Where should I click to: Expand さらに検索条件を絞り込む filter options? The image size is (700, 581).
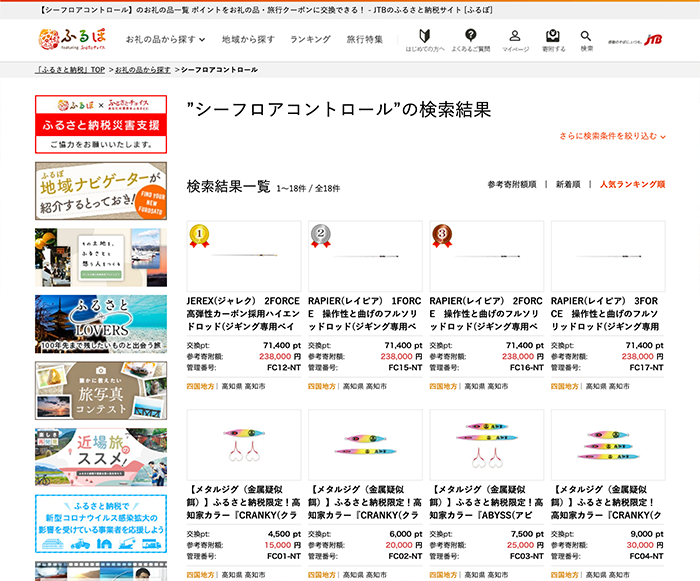612,136
